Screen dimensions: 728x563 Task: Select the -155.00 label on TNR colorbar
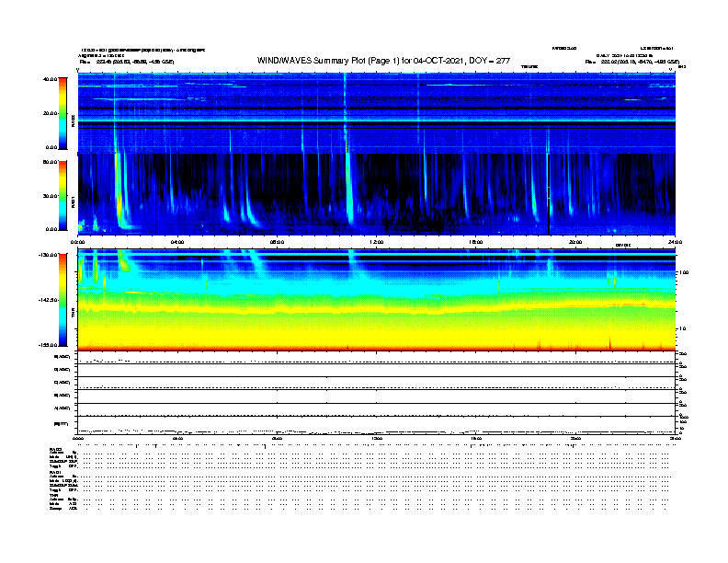pos(49,345)
